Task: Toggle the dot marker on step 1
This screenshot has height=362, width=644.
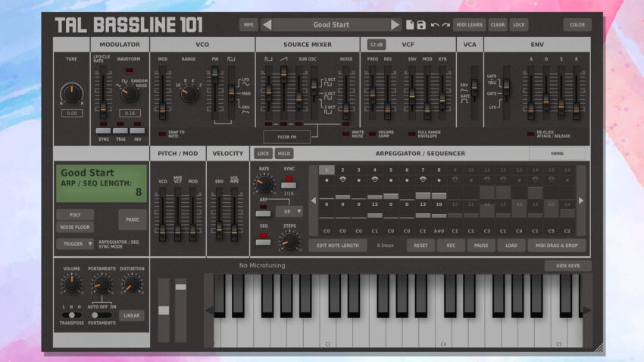Action: click(327, 180)
